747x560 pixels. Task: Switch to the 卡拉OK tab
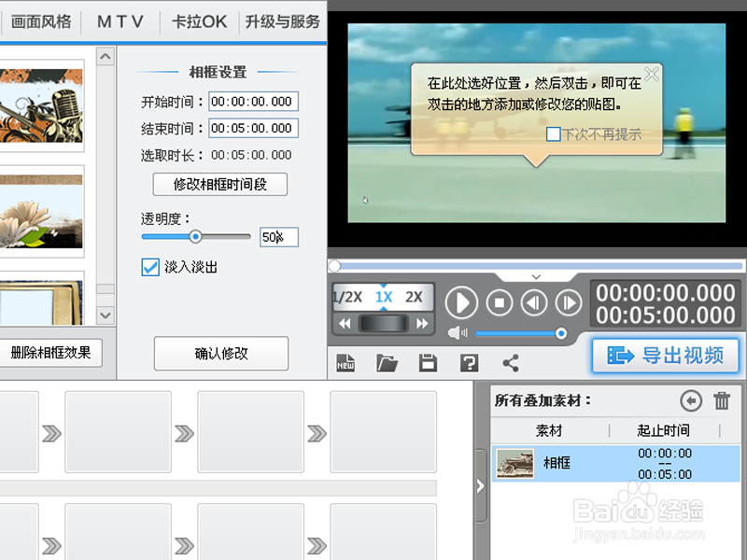point(199,21)
